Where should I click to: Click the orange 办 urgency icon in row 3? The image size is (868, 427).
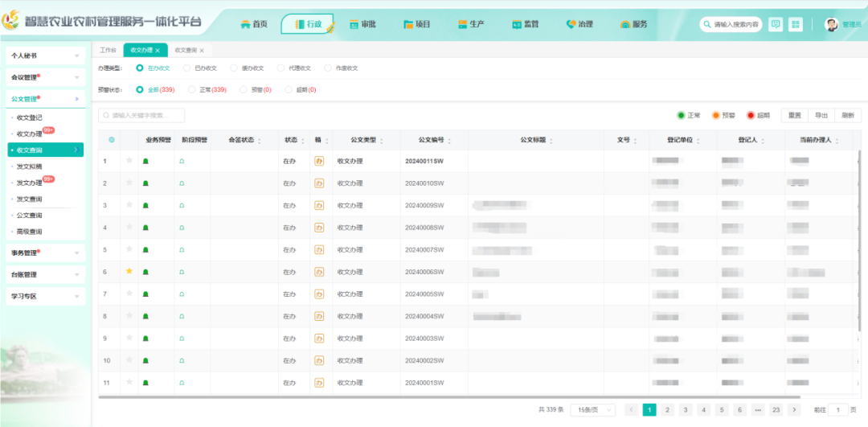point(318,205)
